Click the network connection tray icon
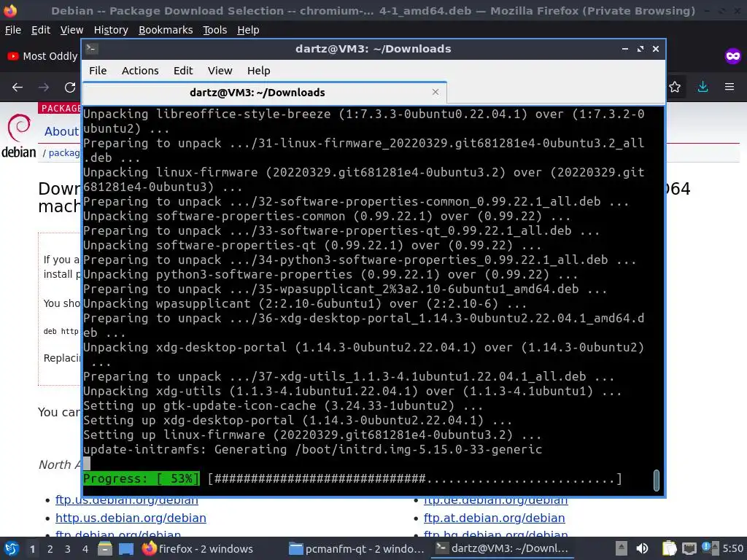The width and height of the screenshot is (747, 560). (x=689, y=548)
